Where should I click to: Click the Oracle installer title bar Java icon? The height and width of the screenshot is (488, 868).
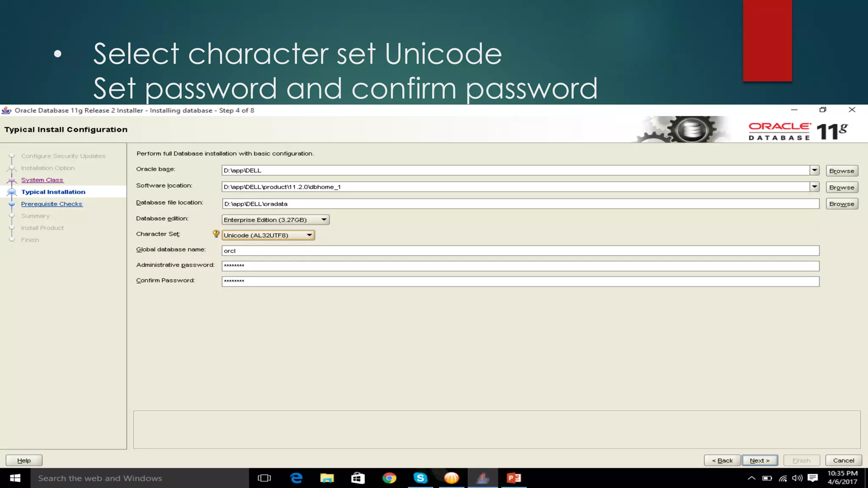6,110
